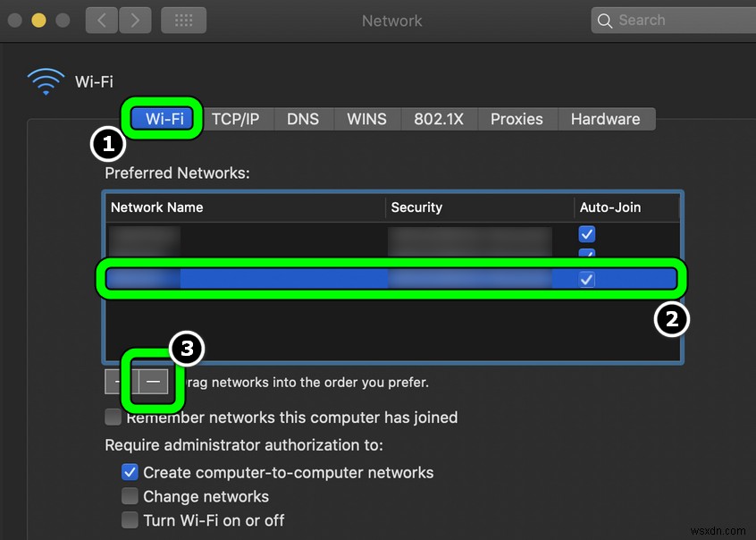Uncheck Create computer-to-computer networks authorization
The width and height of the screenshot is (756, 540).
130,472
